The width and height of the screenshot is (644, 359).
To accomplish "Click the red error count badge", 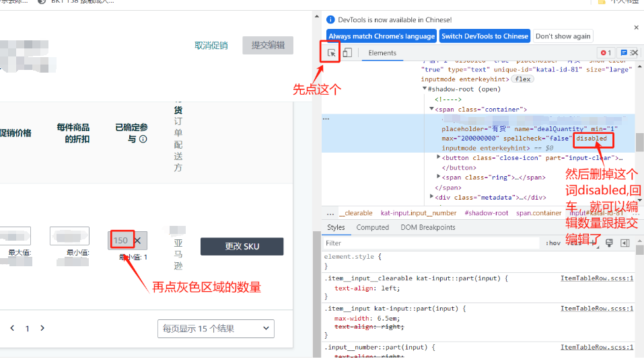I will tap(606, 53).
